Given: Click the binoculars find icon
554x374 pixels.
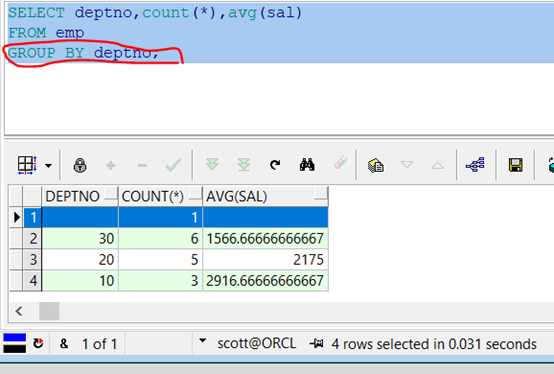Looking at the screenshot, I should tap(307, 165).
